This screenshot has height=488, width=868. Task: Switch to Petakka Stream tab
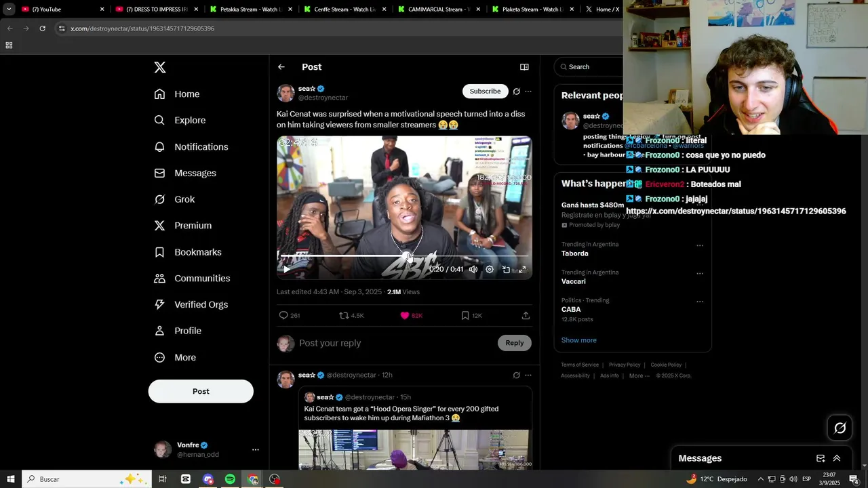coord(250,9)
